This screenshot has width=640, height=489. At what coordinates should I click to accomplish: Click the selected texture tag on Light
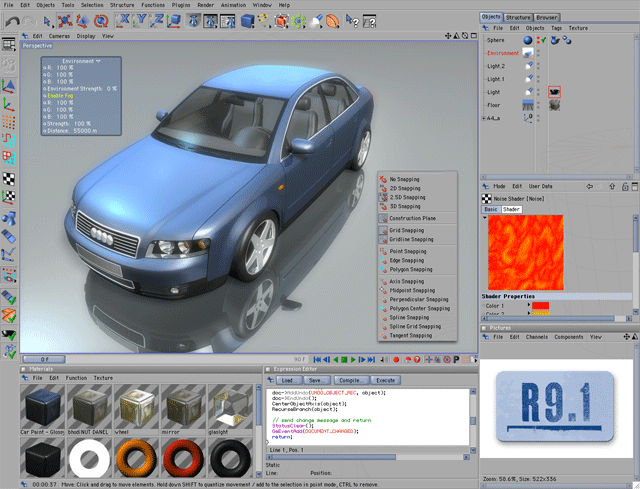[554, 91]
